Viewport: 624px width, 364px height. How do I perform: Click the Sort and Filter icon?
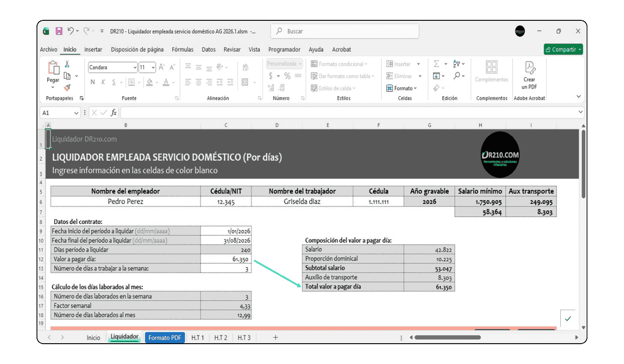(x=457, y=64)
